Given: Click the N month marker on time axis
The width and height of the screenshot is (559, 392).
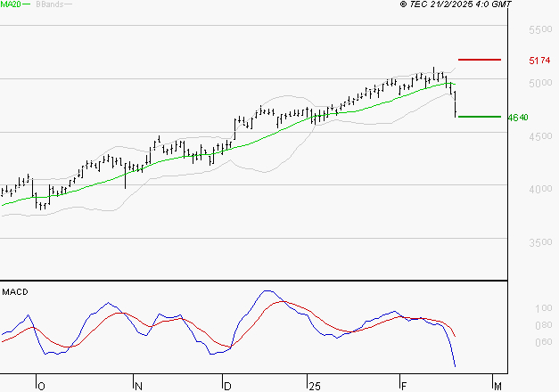Looking at the screenshot, I should pyautogui.click(x=138, y=387).
